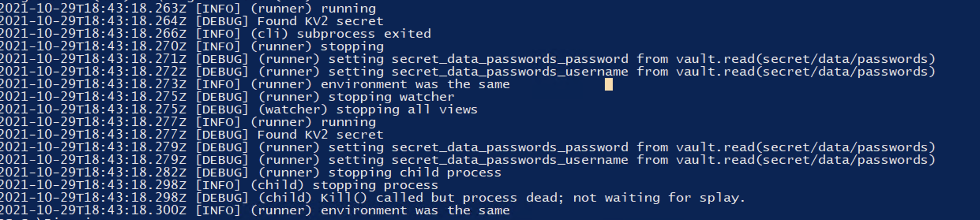Click the timestamp ending in 18.270Z
The width and height of the screenshot is (980, 220).
point(93,47)
